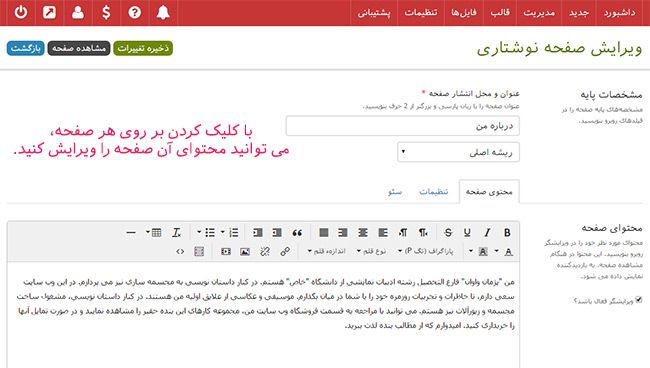Click the paragraph direction icon beside the alignment icons
The height and width of the screenshot is (368, 650).
coord(403,233)
